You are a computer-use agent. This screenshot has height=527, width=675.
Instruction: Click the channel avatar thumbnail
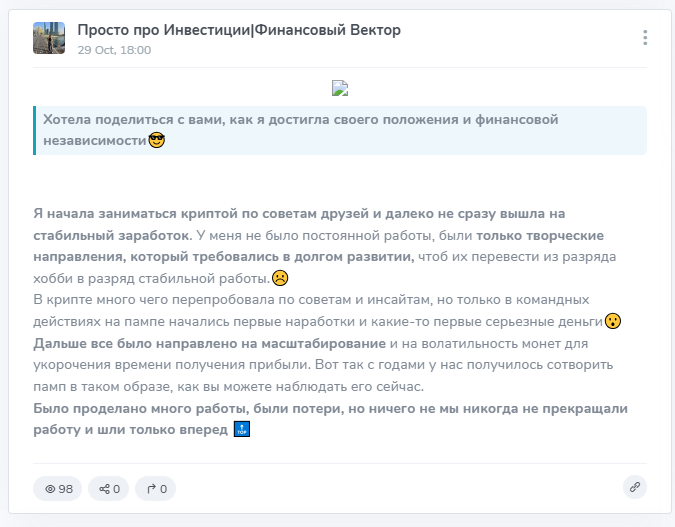pyautogui.click(x=49, y=38)
